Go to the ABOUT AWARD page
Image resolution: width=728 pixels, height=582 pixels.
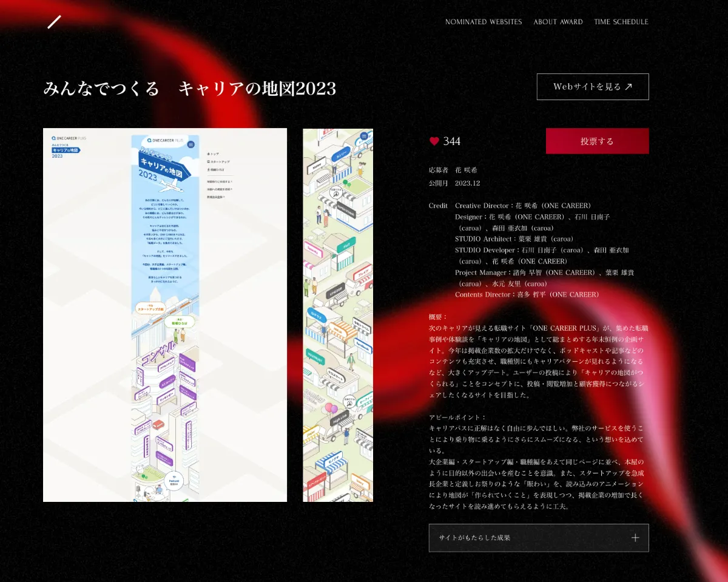pyautogui.click(x=558, y=22)
